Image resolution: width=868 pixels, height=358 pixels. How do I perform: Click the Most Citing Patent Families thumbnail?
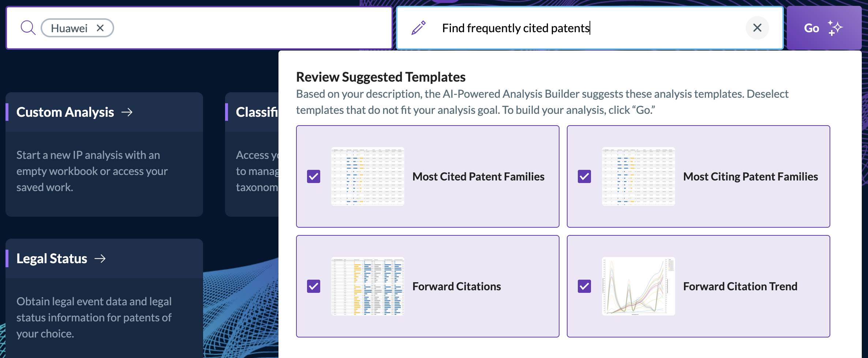pyautogui.click(x=639, y=176)
